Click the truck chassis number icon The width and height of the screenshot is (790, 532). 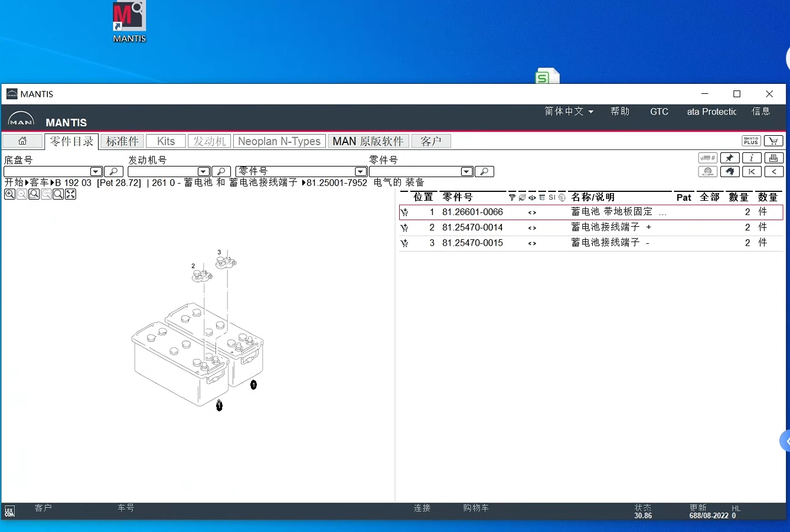pos(707,158)
